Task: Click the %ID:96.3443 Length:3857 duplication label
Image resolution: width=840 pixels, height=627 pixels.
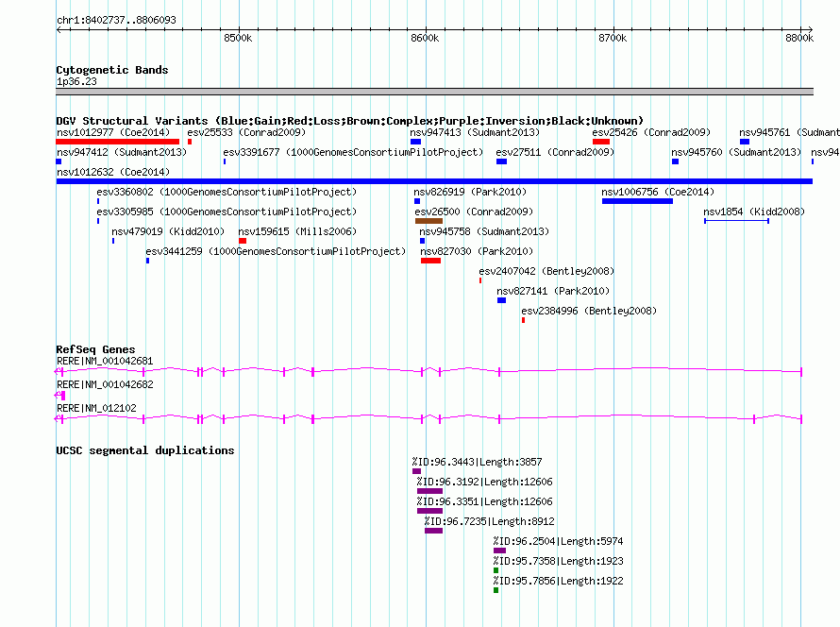Action: point(477,462)
